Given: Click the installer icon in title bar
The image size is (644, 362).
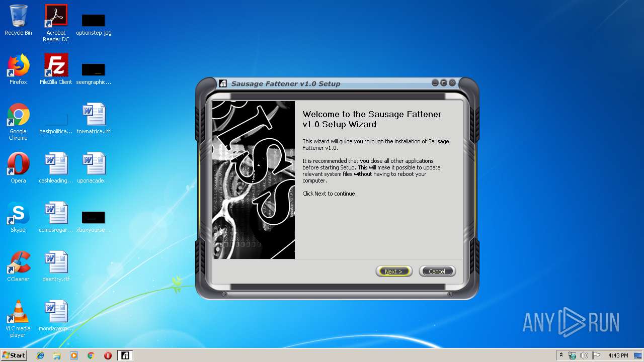Looking at the screenshot, I should tap(223, 83).
